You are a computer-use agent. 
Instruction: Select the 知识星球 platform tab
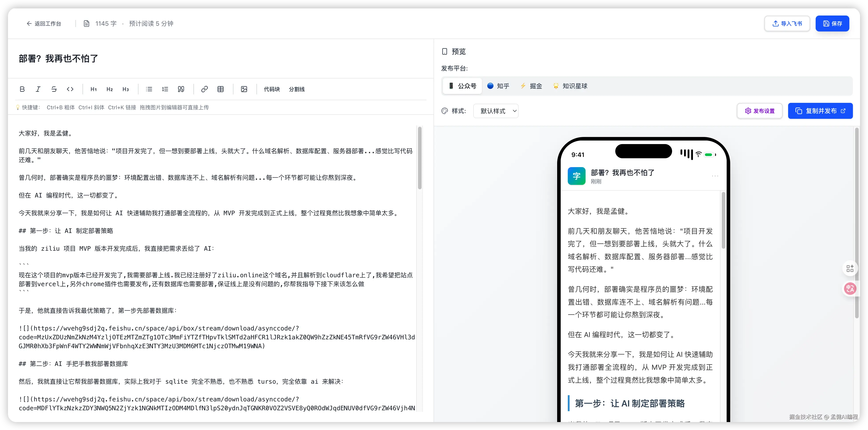pos(570,86)
